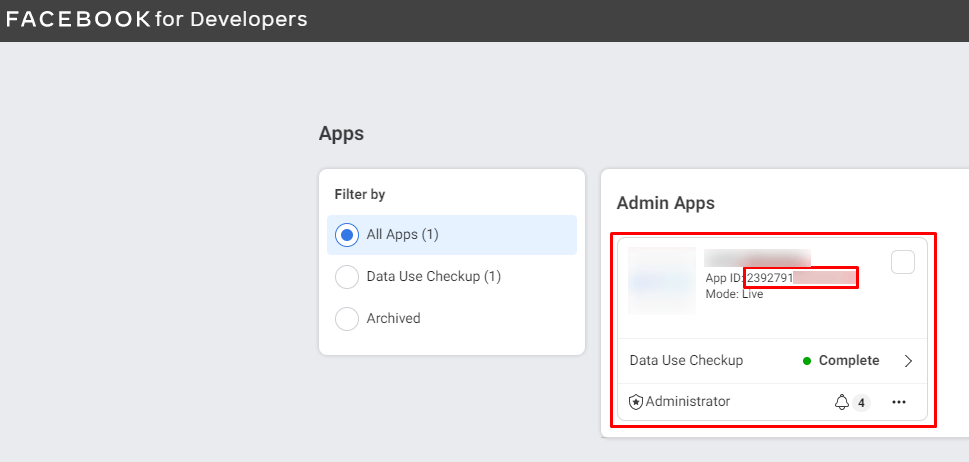Click the FACEBOOK for Developers logo
Image resolution: width=969 pixels, height=462 pixels.
point(156,20)
